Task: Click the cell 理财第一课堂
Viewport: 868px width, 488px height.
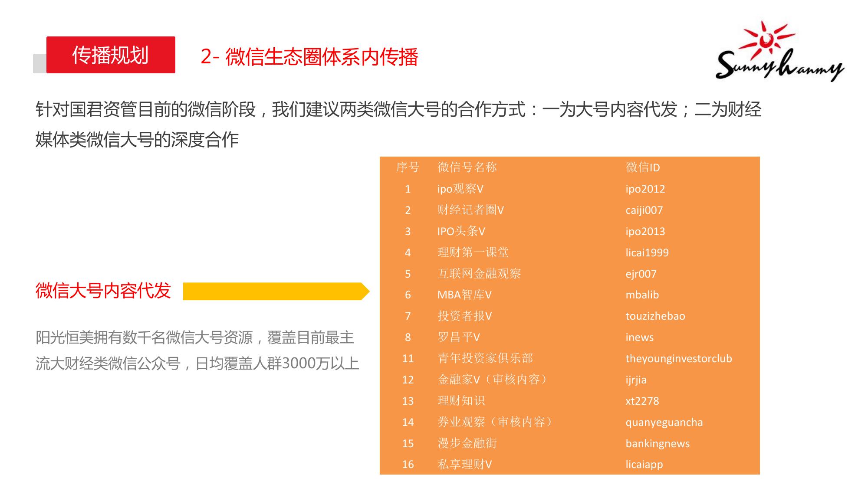Action: click(473, 252)
